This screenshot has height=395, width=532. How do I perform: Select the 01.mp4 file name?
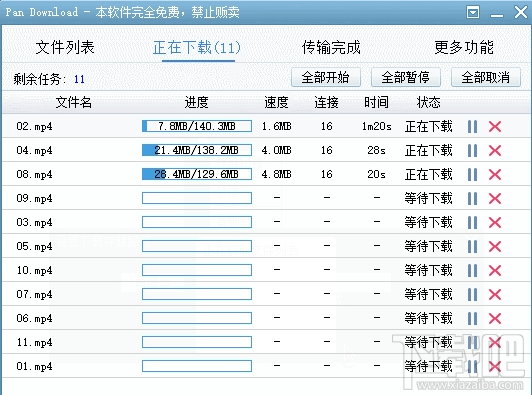tap(34, 366)
